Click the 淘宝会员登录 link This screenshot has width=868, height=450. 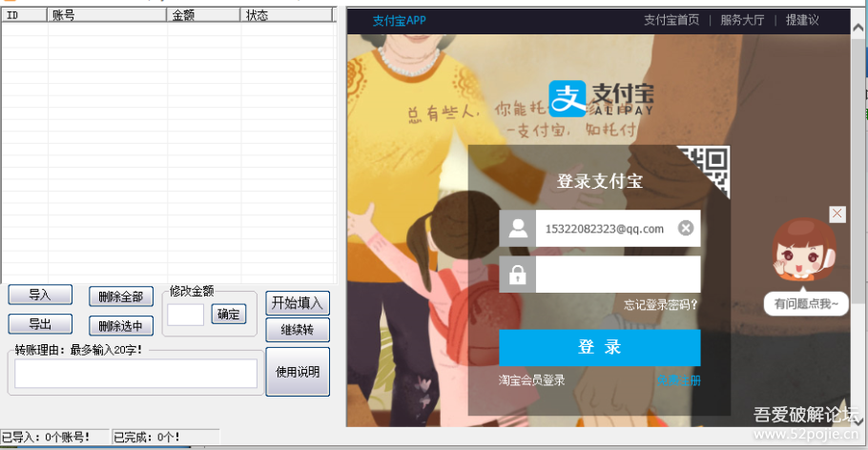click(531, 380)
